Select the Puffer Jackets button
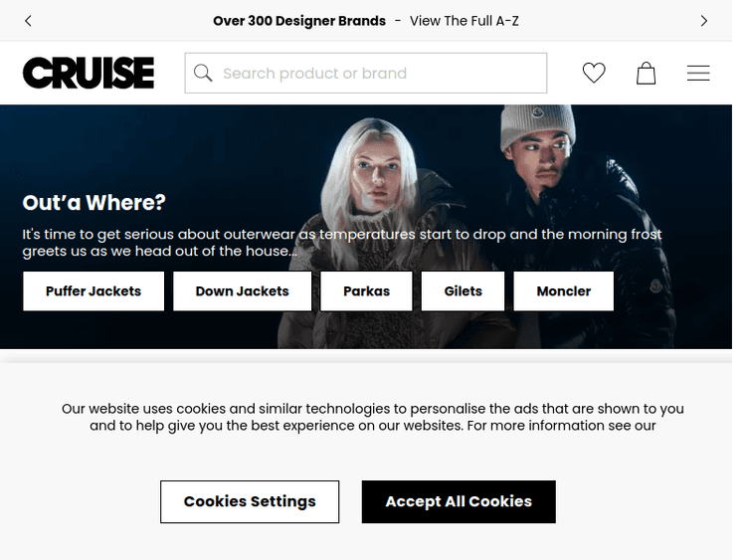 point(93,291)
